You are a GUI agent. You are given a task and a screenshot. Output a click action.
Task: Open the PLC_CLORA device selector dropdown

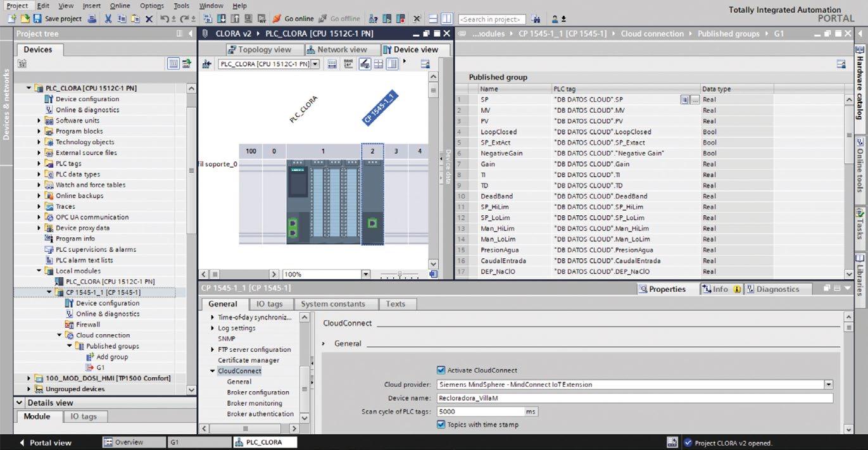click(315, 64)
